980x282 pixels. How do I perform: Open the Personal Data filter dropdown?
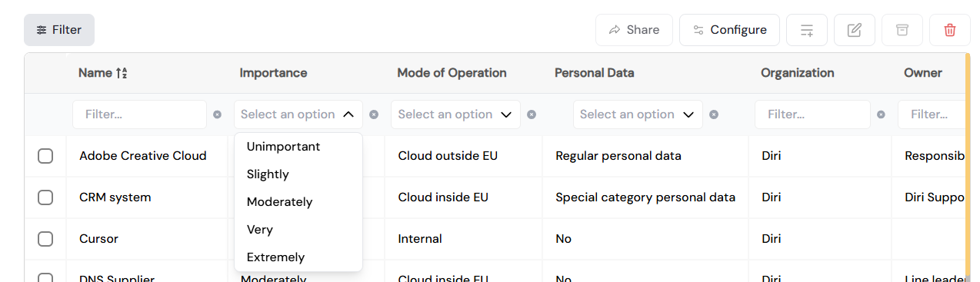point(638,114)
